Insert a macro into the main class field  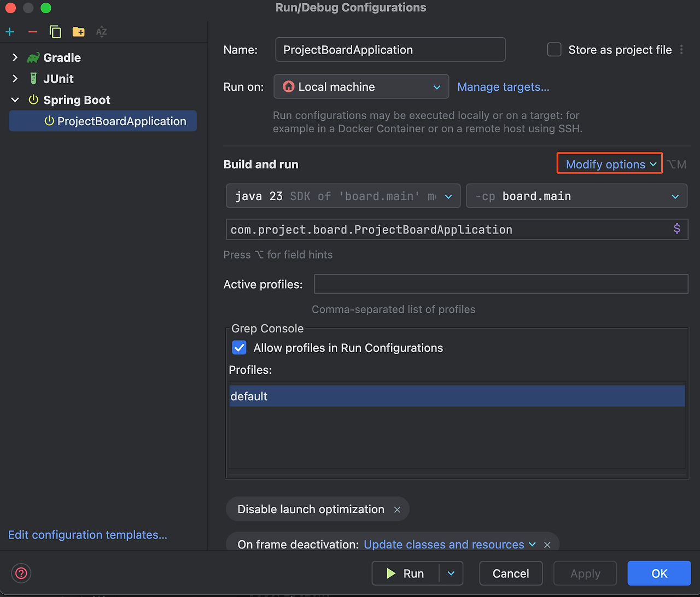point(677,229)
